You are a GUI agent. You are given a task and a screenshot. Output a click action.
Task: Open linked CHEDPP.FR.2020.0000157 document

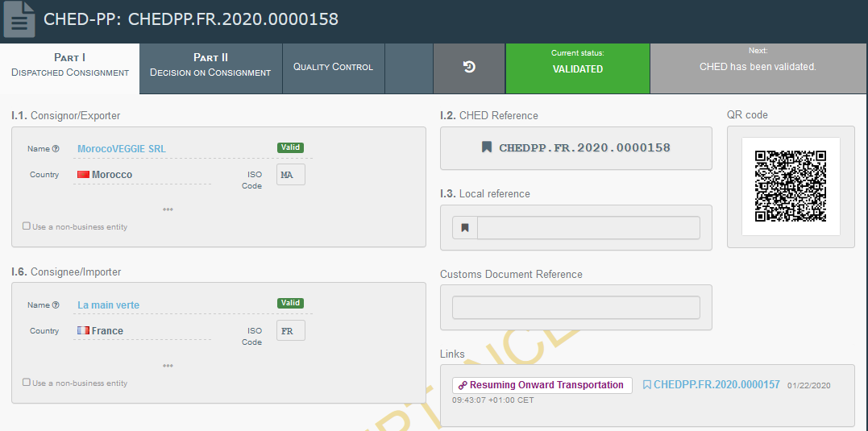click(x=716, y=385)
